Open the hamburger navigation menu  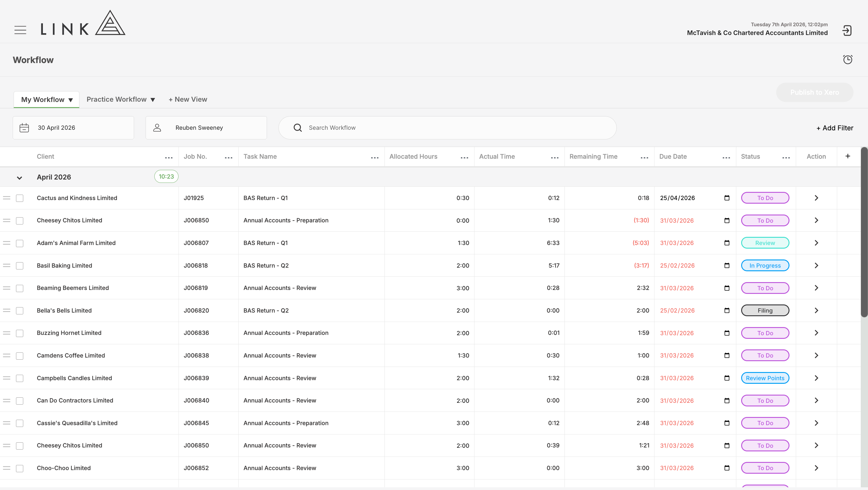tap(20, 30)
